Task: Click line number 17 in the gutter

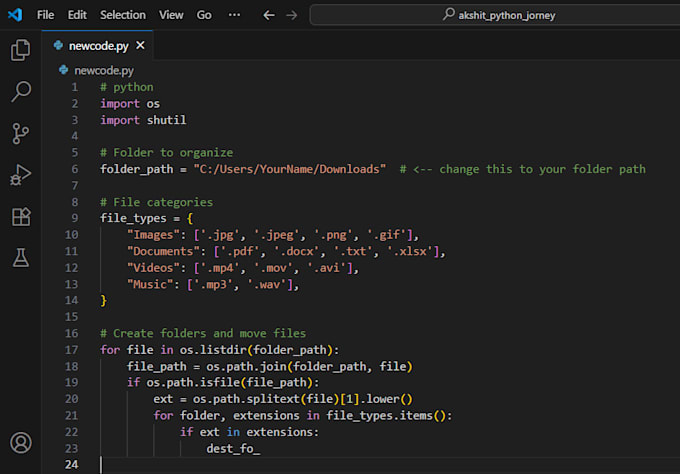Action: [x=72, y=350]
